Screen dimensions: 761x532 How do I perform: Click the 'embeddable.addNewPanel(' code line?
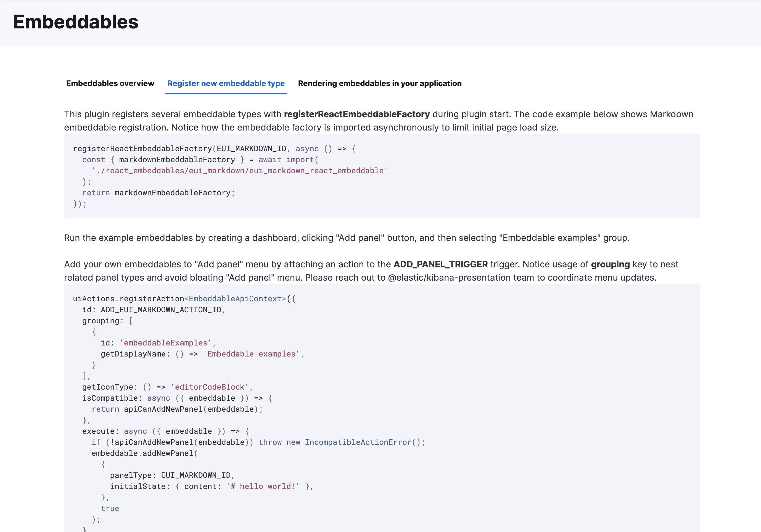144,453
